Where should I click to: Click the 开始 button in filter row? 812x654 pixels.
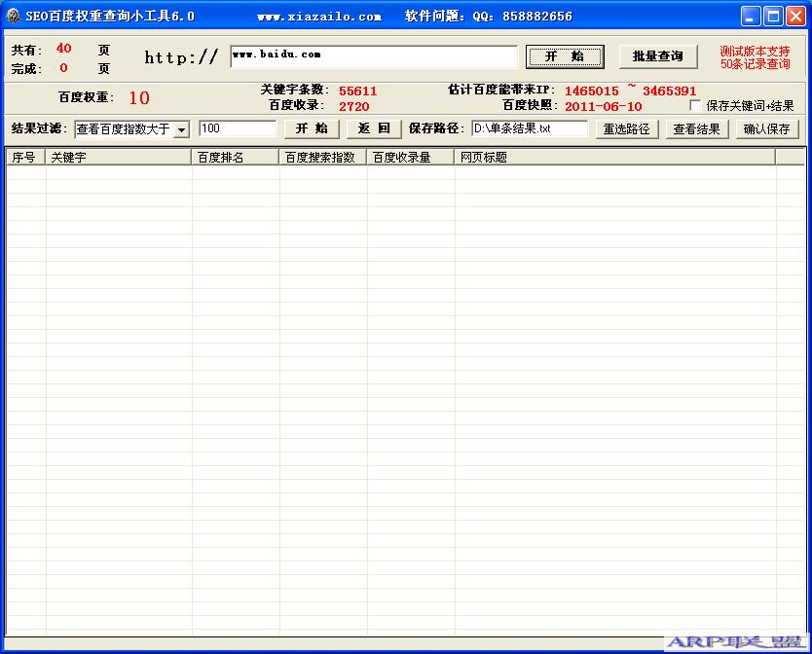tap(312, 127)
